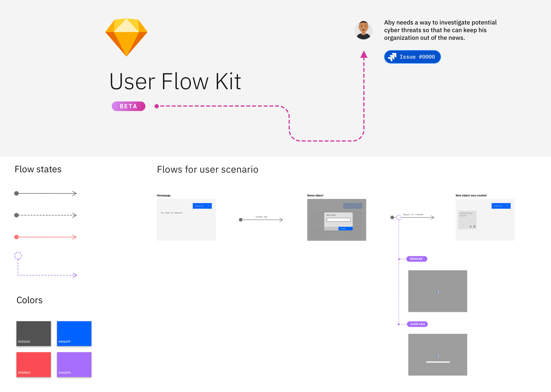Select the 'Object is created' arrow head
This screenshot has width=551, height=392.
coord(433,217)
